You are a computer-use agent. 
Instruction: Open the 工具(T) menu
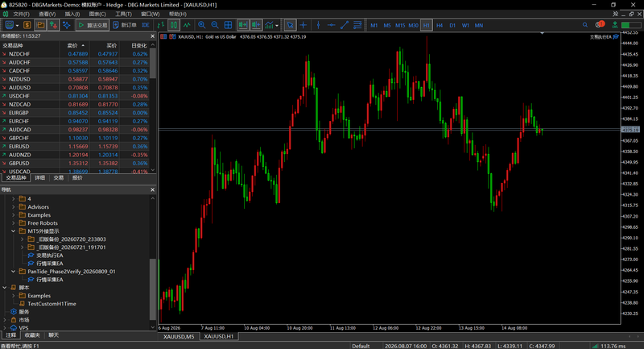(x=123, y=14)
